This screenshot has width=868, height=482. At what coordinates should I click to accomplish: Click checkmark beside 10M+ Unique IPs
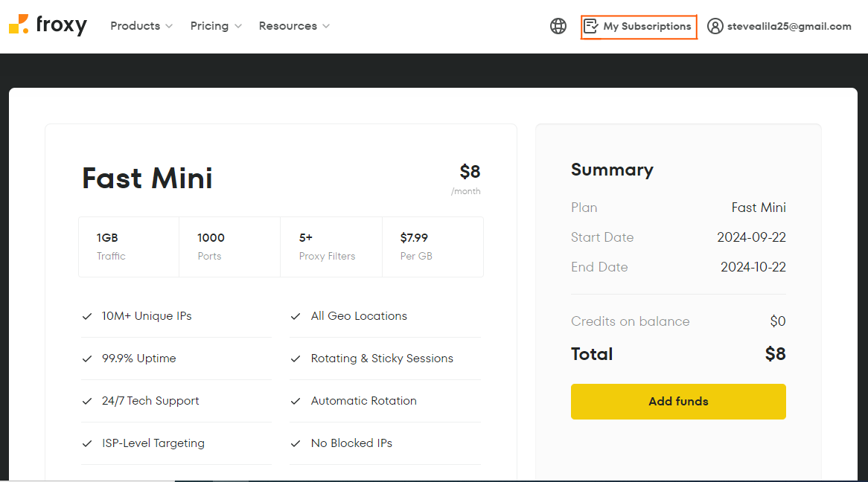(87, 316)
